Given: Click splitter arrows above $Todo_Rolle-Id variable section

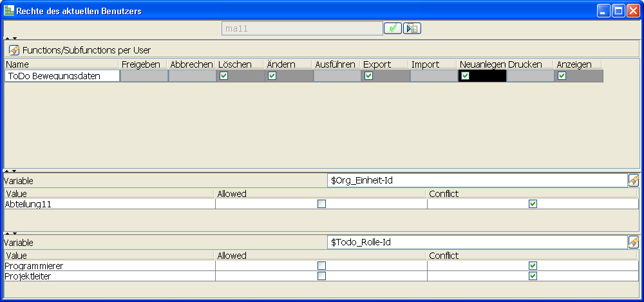Looking at the screenshot, I should point(11,233).
